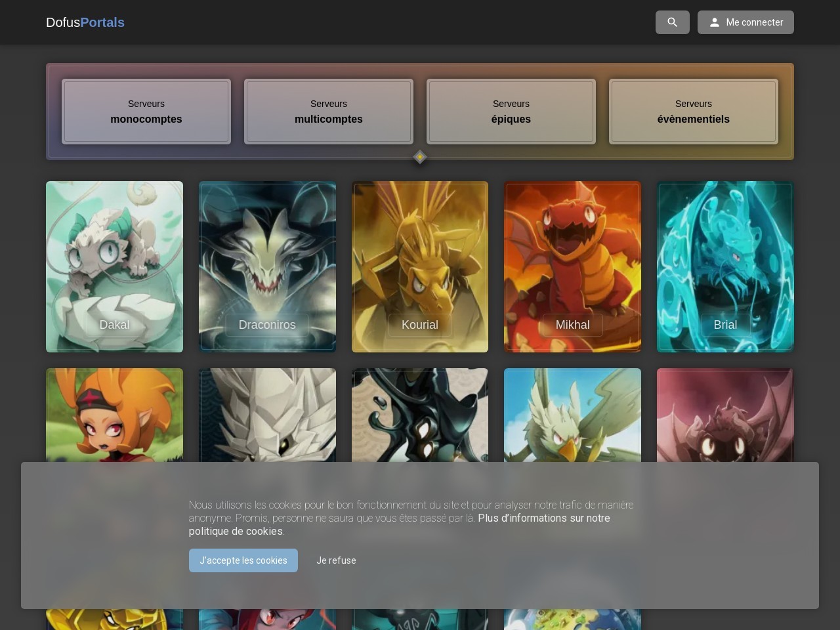Select Serveurs multicomptes tab
The height and width of the screenshot is (630, 840).
click(x=329, y=112)
